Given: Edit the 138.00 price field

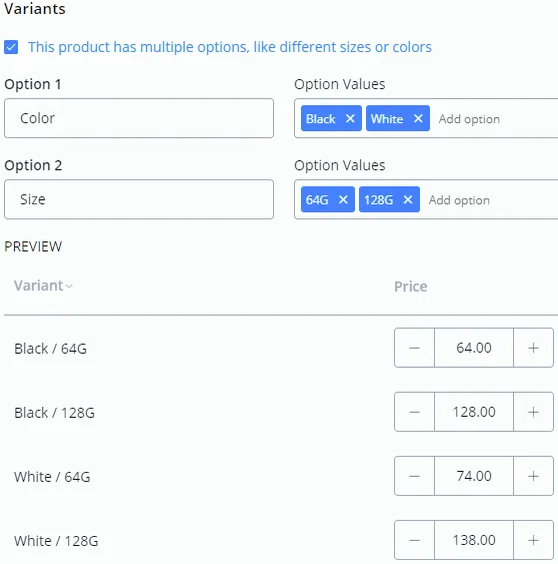Looking at the screenshot, I should [x=474, y=540].
